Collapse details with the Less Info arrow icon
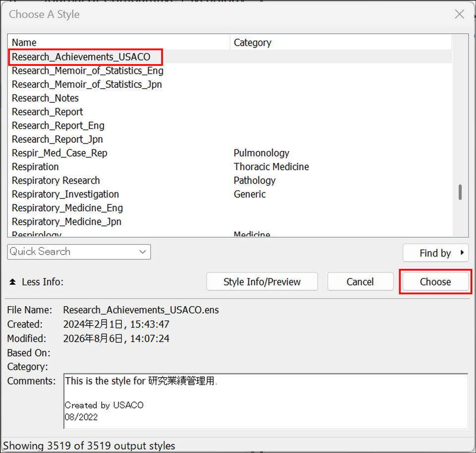Image resolution: width=476 pixels, height=453 pixels. (x=12, y=282)
